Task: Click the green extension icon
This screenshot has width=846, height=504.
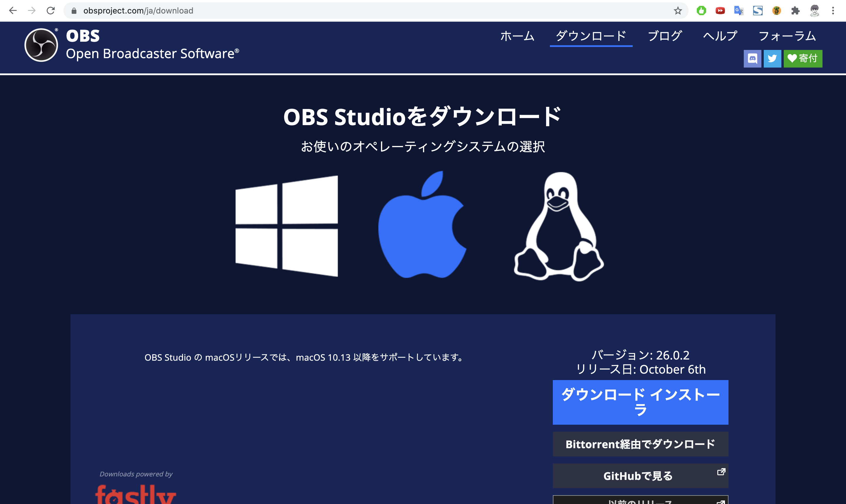Action: tap(701, 11)
